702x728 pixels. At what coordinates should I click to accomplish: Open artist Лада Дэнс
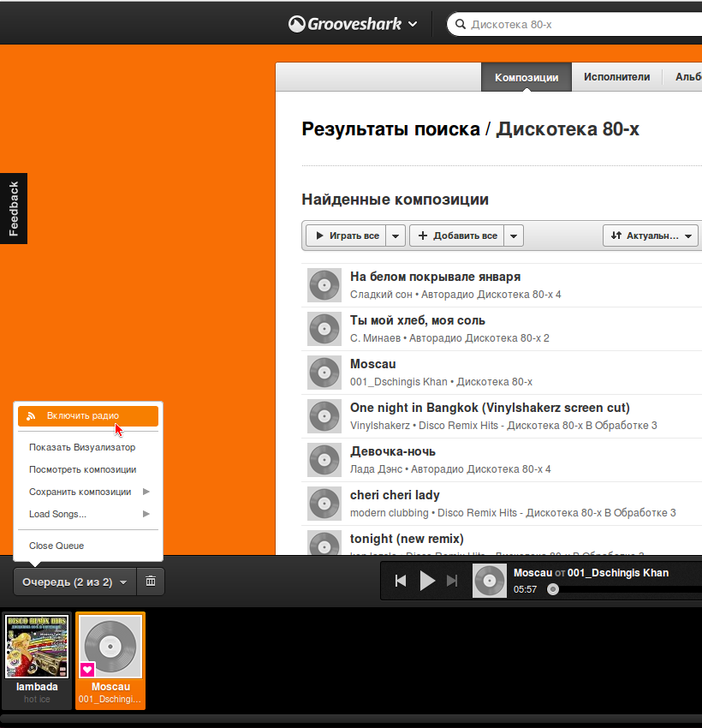pyautogui.click(x=376, y=469)
